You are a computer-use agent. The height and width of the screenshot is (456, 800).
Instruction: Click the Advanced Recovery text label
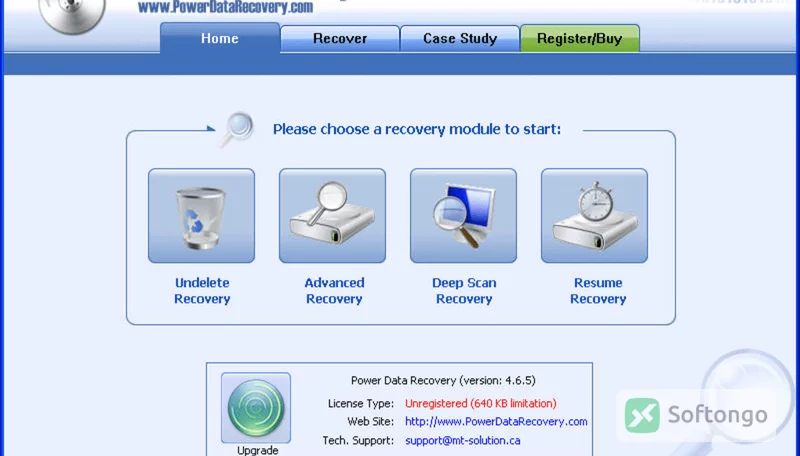pyautogui.click(x=334, y=291)
